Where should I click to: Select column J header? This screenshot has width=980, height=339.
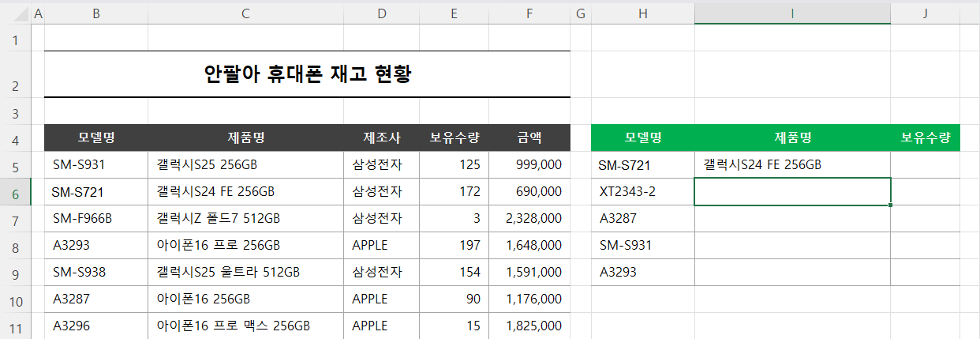(x=925, y=13)
